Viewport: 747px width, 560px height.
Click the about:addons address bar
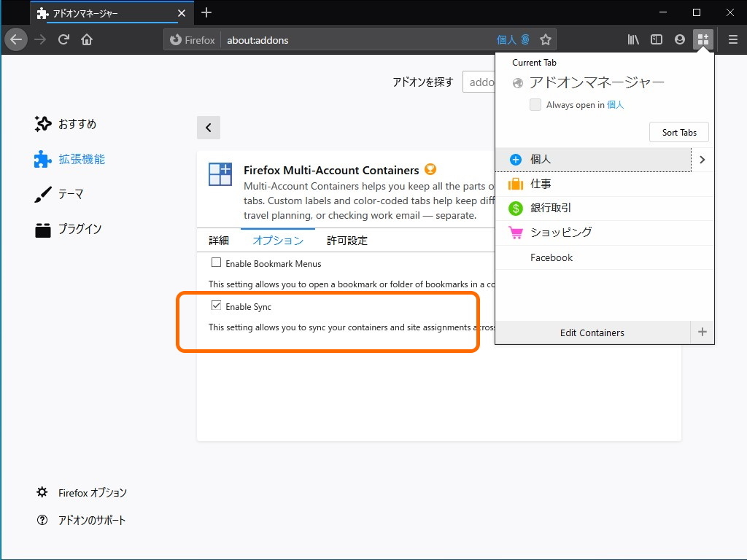(360, 40)
